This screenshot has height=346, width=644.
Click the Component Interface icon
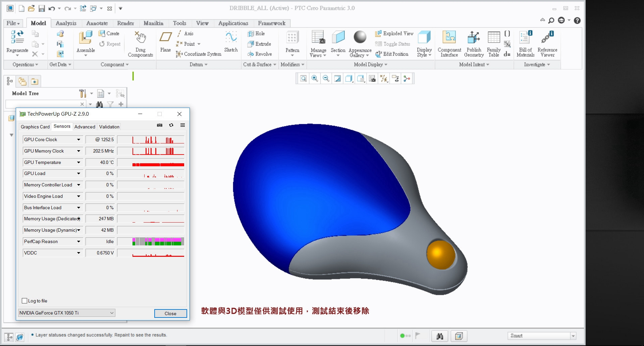click(x=449, y=38)
